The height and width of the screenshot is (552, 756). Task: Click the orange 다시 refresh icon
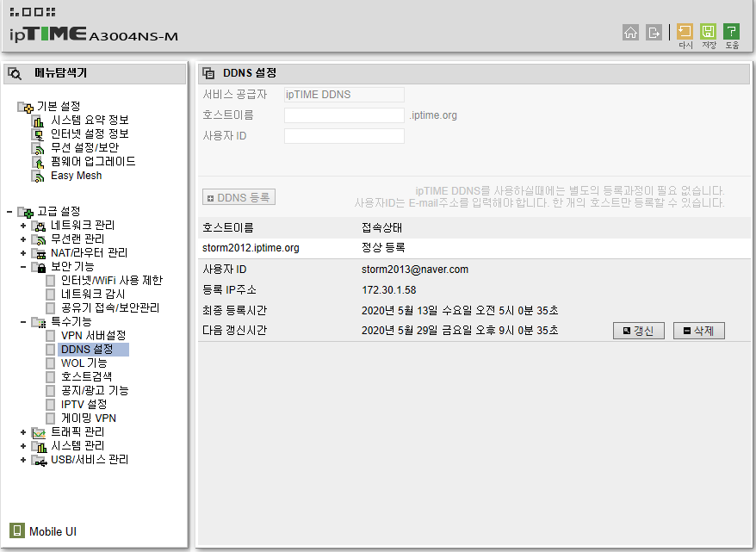pyautogui.click(x=685, y=32)
